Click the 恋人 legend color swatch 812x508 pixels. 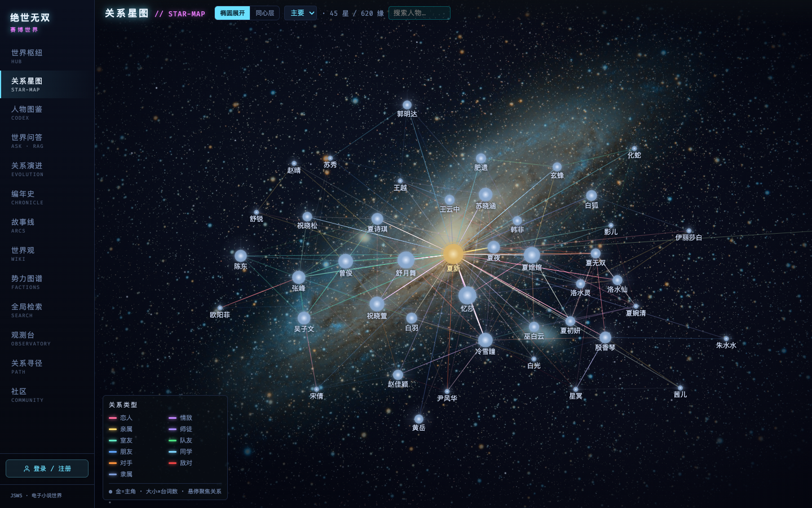pos(113,418)
